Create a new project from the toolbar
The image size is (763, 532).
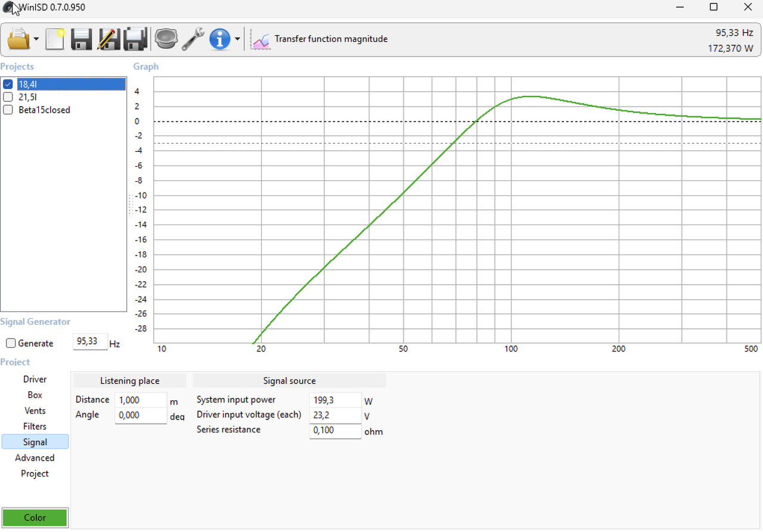click(x=55, y=39)
